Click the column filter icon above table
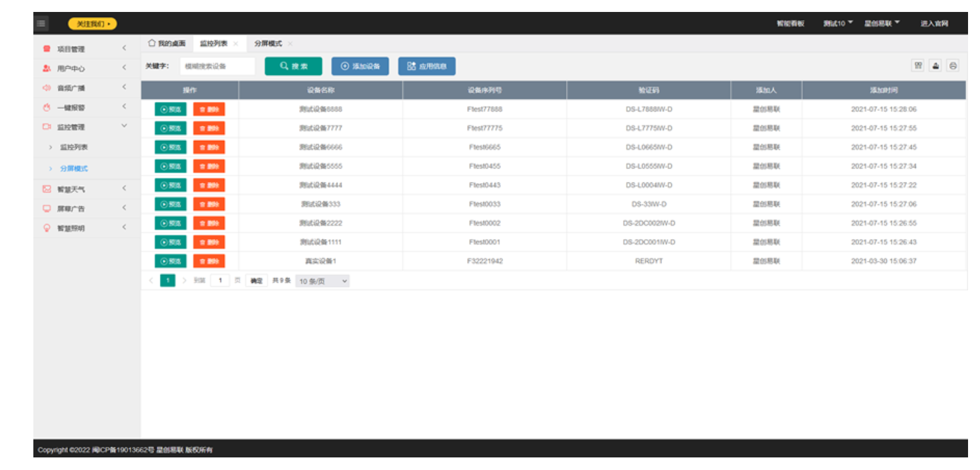Image resolution: width=980 pixels, height=470 pixels. click(918, 66)
